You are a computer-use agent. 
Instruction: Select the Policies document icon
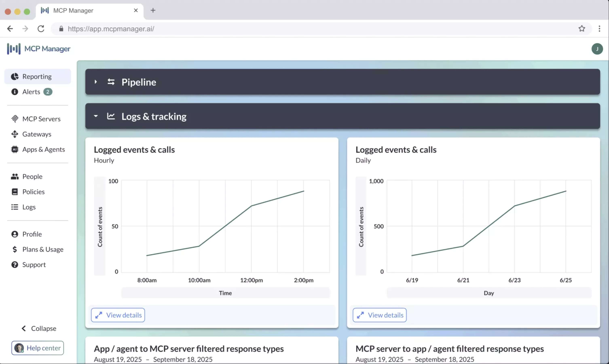click(15, 191)
